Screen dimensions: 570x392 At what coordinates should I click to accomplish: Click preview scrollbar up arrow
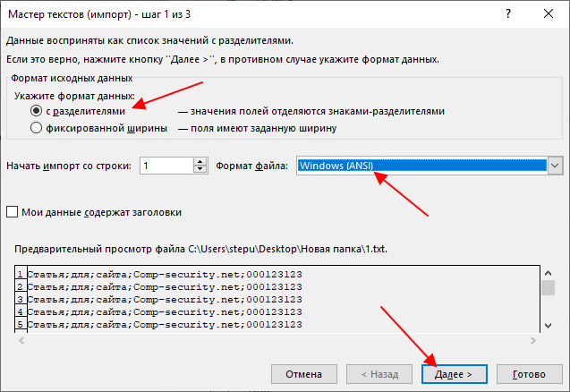coord(549,273)
